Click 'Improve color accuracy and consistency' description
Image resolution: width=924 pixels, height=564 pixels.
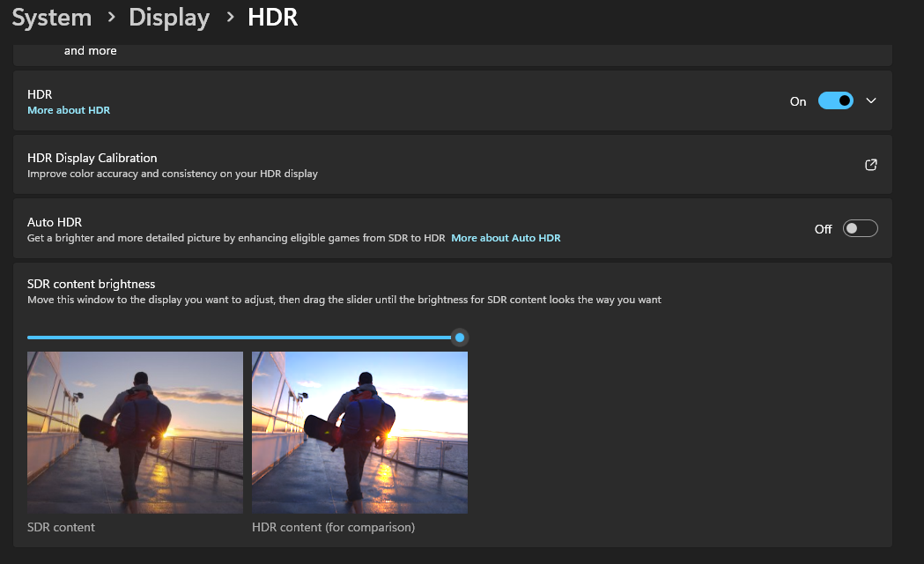173,174
